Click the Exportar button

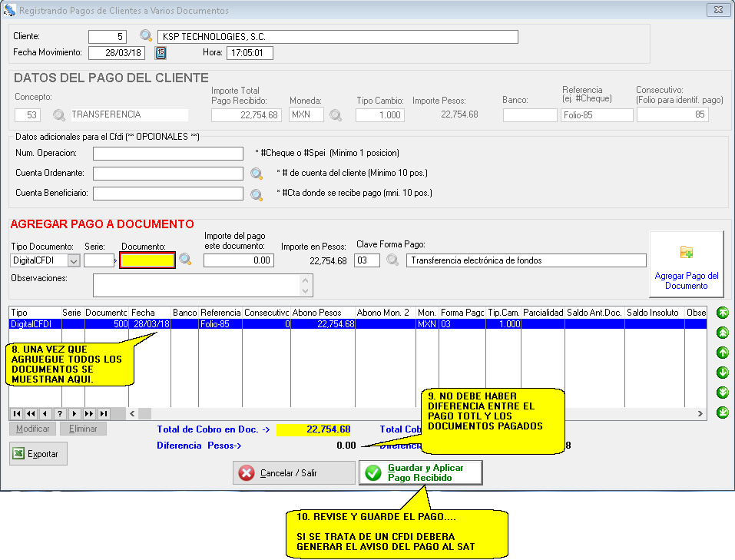coord(38,454)
